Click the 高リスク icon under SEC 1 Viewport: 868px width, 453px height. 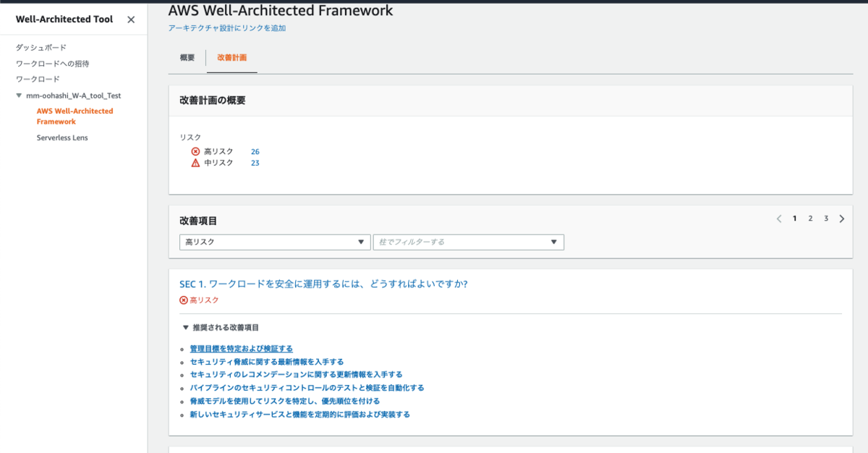pos(184,300)
